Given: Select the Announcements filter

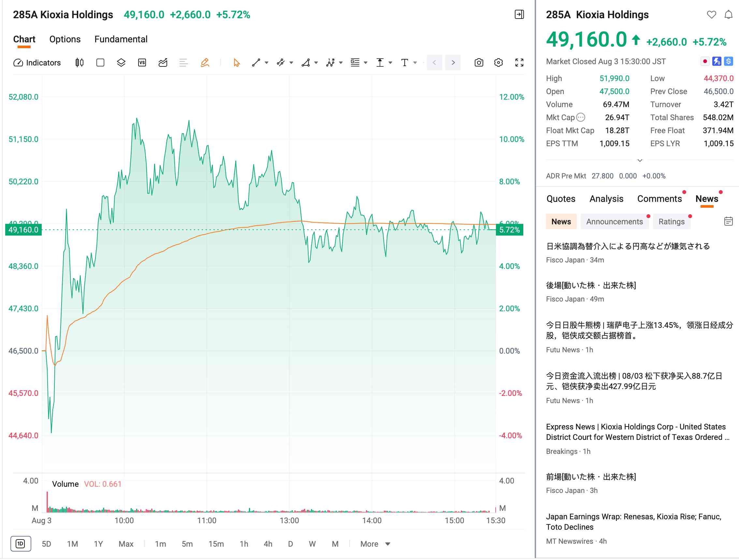Looking at the screenshot, I should 615,222.
